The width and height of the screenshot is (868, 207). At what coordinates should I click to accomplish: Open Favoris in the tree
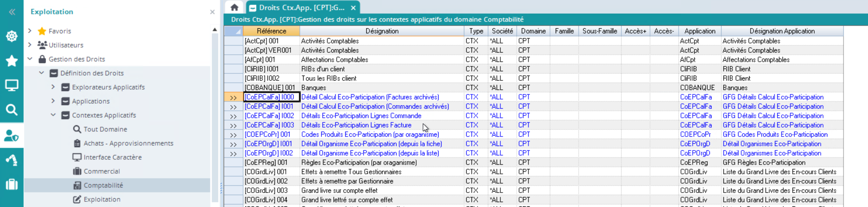point(60,31)
